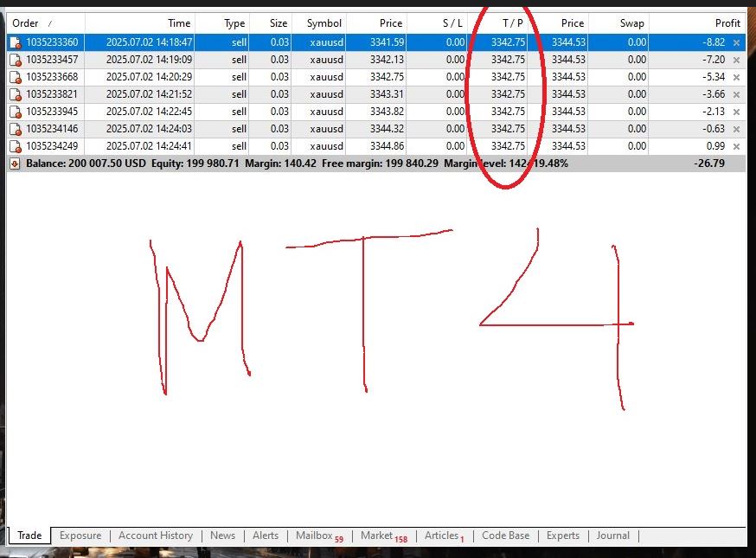Click open price 3342.13
The image size is (756, 558).
[x=388, y=60]
